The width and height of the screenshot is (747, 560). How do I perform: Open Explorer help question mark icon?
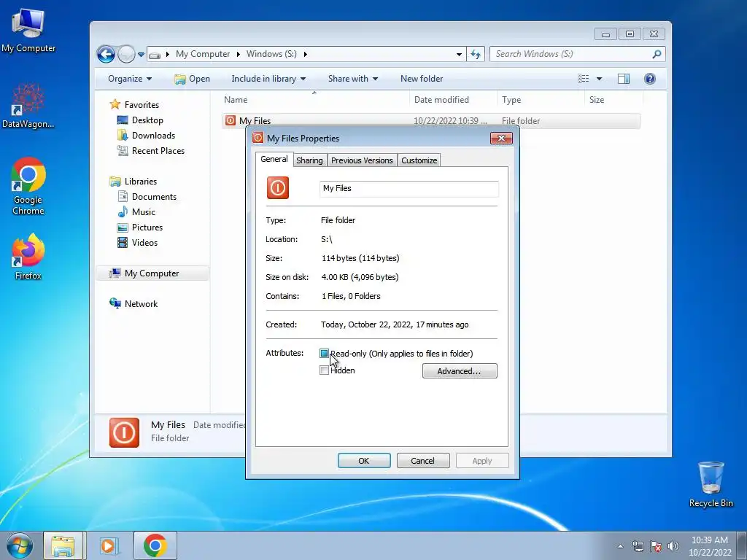[x=649, y=79]
